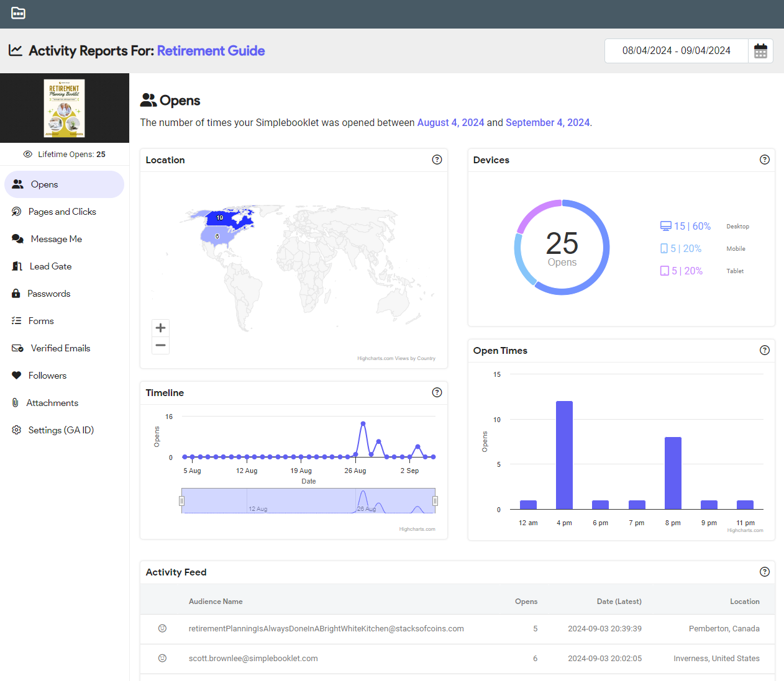Select the 4 pm bar in Open Times

coord(564,455)
